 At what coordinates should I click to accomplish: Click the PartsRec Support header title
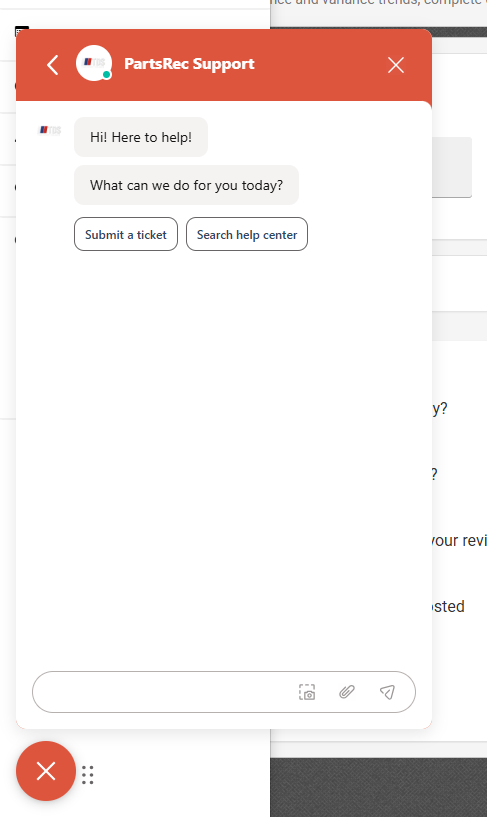click(x=189, y=64)
